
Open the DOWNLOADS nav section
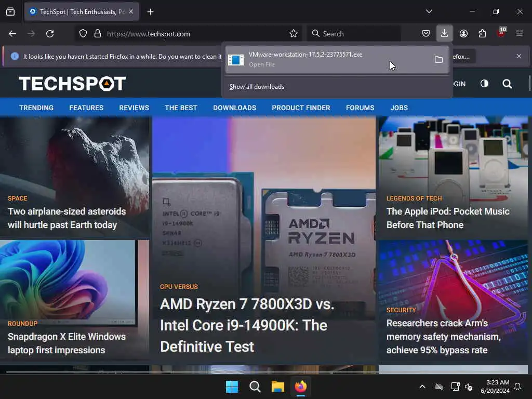point(234,108)
